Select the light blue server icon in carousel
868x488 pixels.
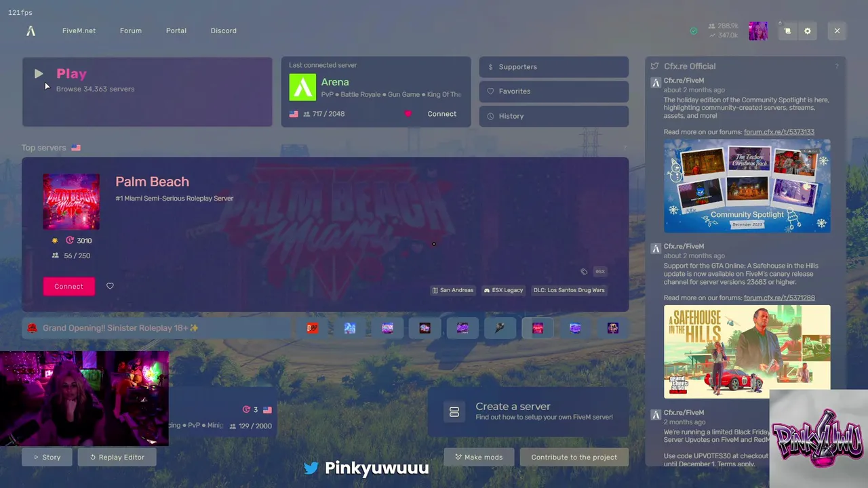pos(350,328)
